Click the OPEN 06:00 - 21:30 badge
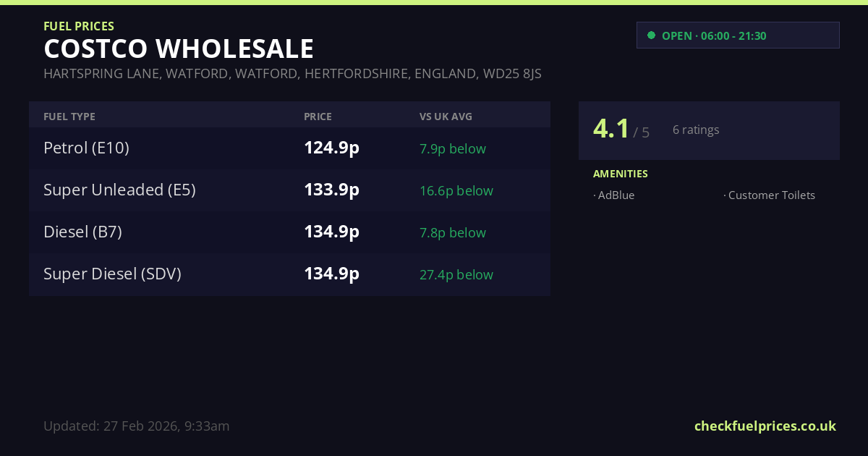868x456 pixels. coord(737,35)
